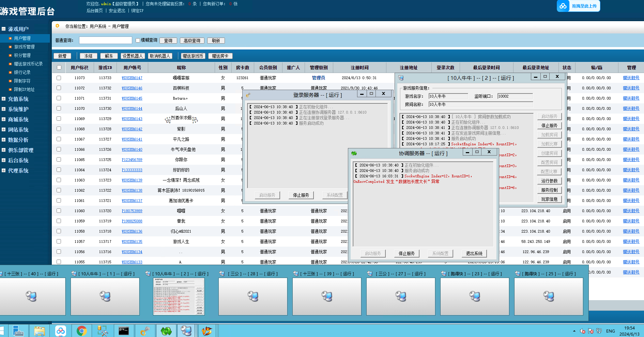Expand the 后台系统 sidebar section
Screen dimensions: 644x337
pyautogui.click(x=3, y=160)
